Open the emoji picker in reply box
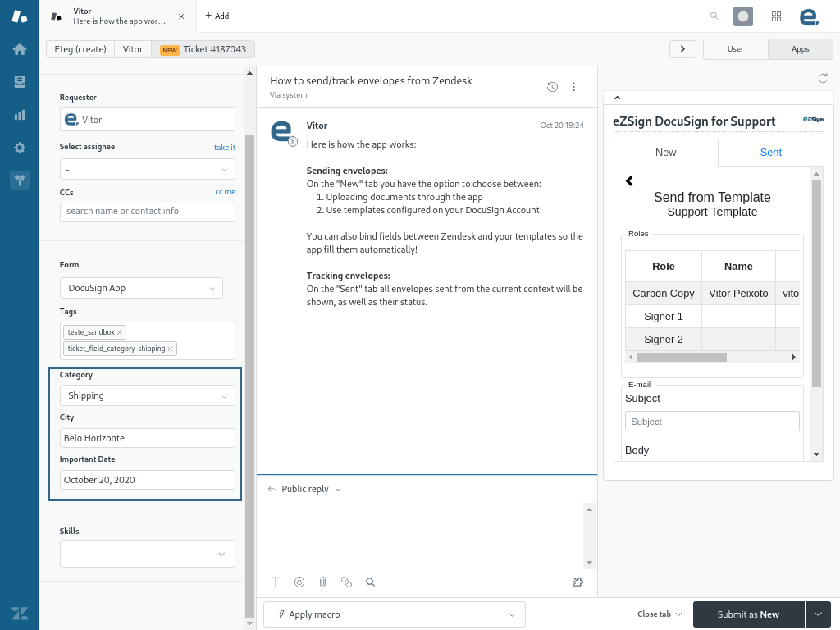This screenshot has width=840, height=630. click(299, 582)
